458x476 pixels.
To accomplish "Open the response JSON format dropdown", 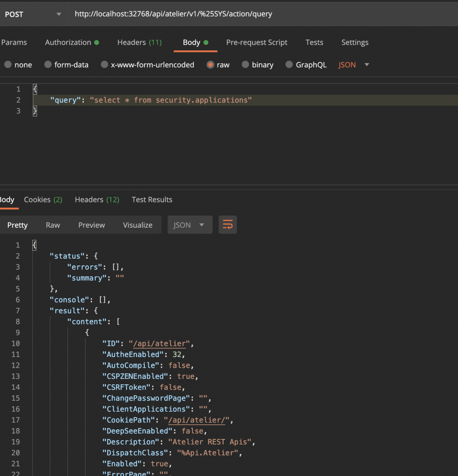I will tap(190, 225).
